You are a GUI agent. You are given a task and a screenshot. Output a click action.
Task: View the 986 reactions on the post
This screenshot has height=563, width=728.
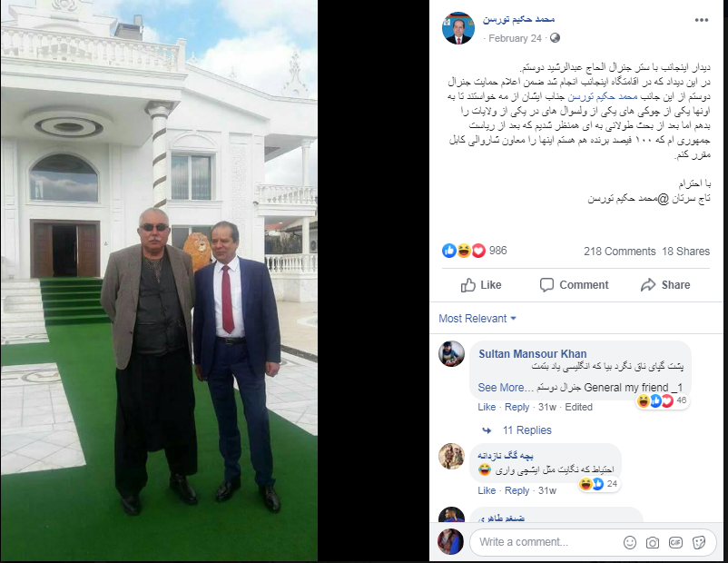(x=474, y=251)
